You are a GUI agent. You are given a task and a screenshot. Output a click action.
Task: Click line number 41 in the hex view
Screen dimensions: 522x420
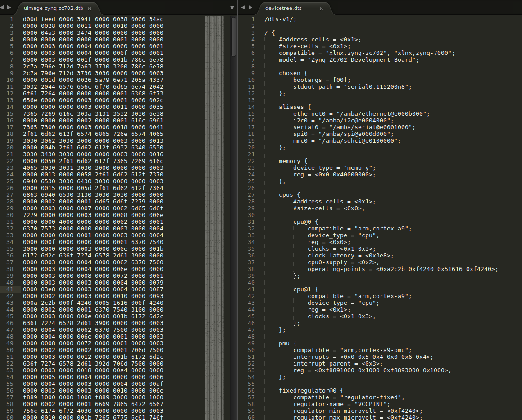11,289
